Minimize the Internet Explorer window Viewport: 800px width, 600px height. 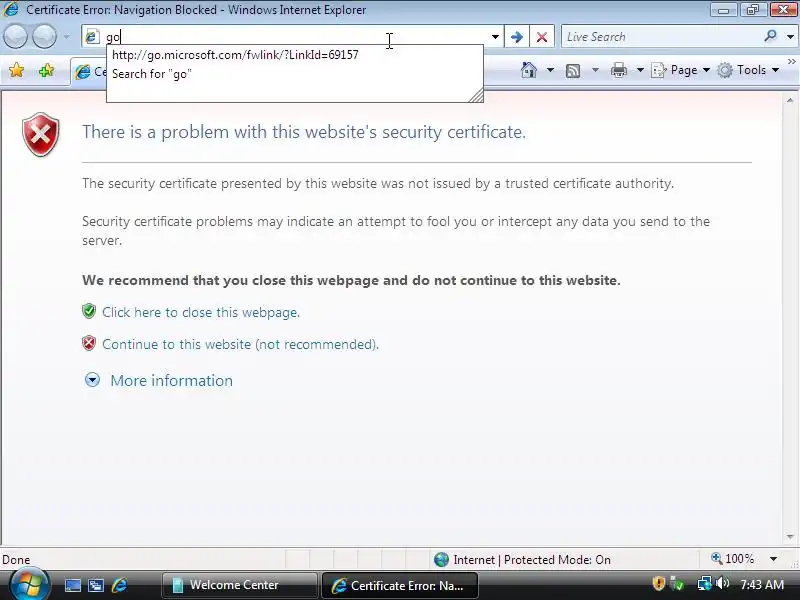(x=723, y=9)
